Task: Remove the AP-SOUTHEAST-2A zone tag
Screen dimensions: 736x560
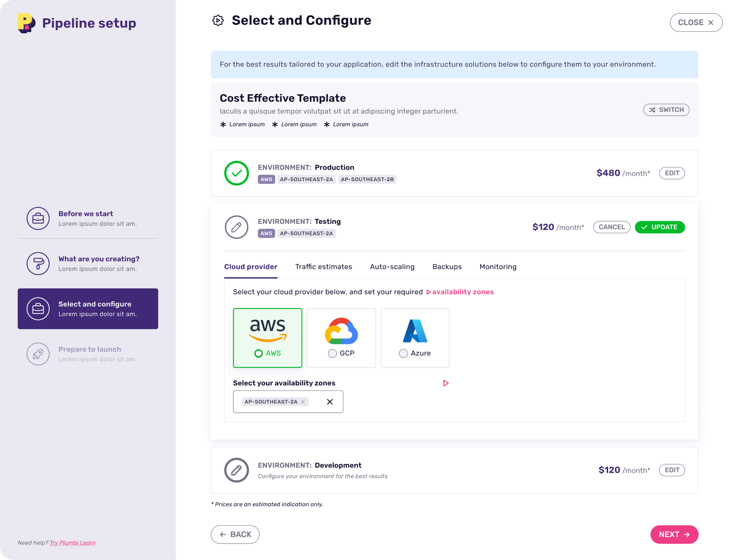Action: click(303, 402)
